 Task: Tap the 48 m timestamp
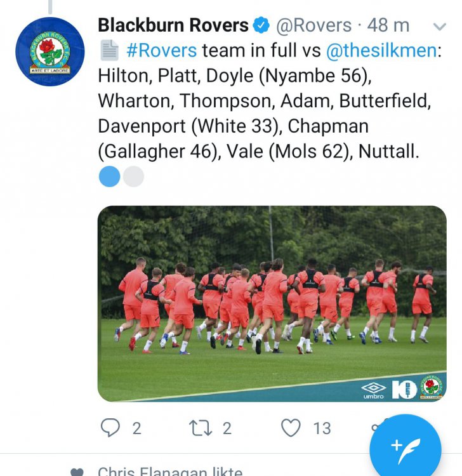point(388,25)
